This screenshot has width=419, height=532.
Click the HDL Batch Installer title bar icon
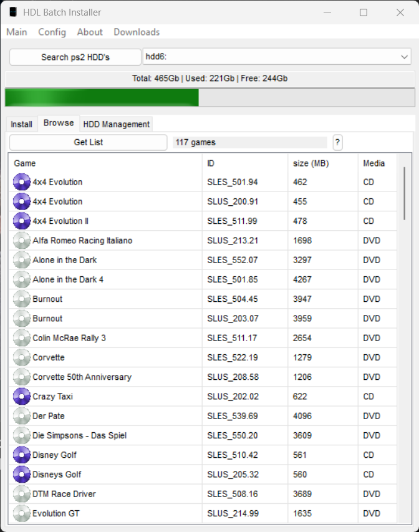pos(13,12)
